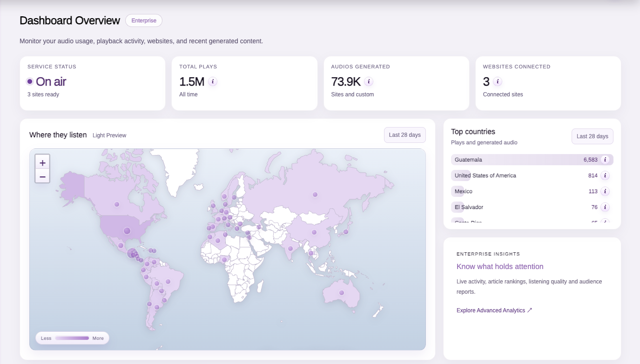
Task: Zoom out on the listener map
Action: tap(42, 176)
